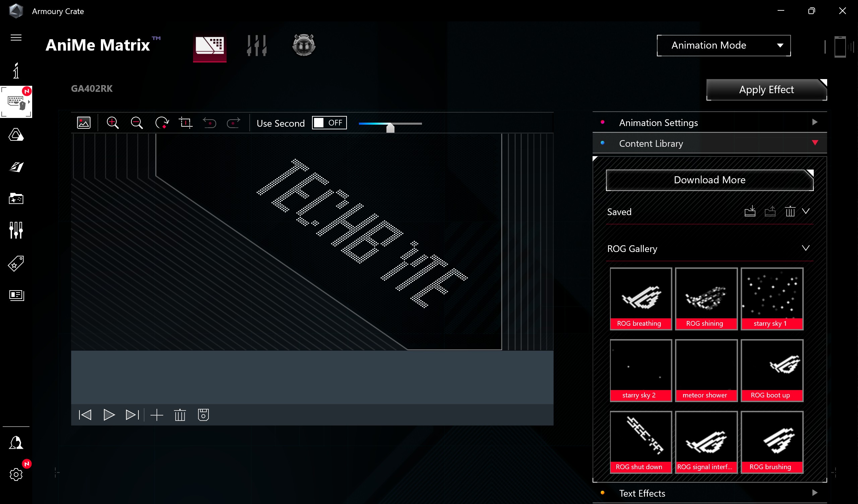Click the Download More button
The height and width of the screenshot is (504, 858).
tap(710, 180)
